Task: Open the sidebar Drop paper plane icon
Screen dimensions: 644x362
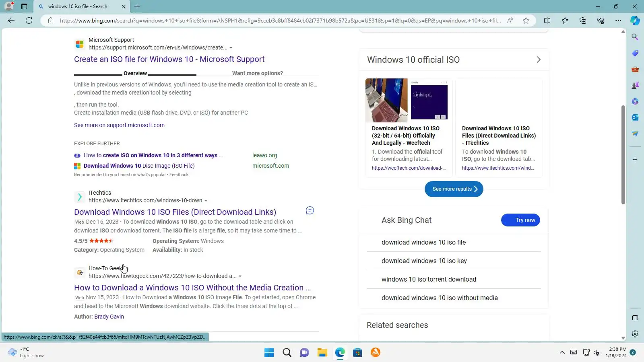Action: (x=635, y=134)
